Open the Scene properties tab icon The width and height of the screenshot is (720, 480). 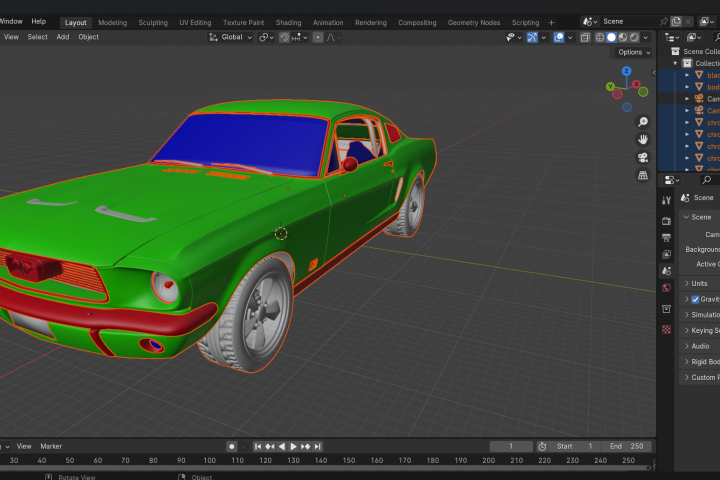coord(666,271)
